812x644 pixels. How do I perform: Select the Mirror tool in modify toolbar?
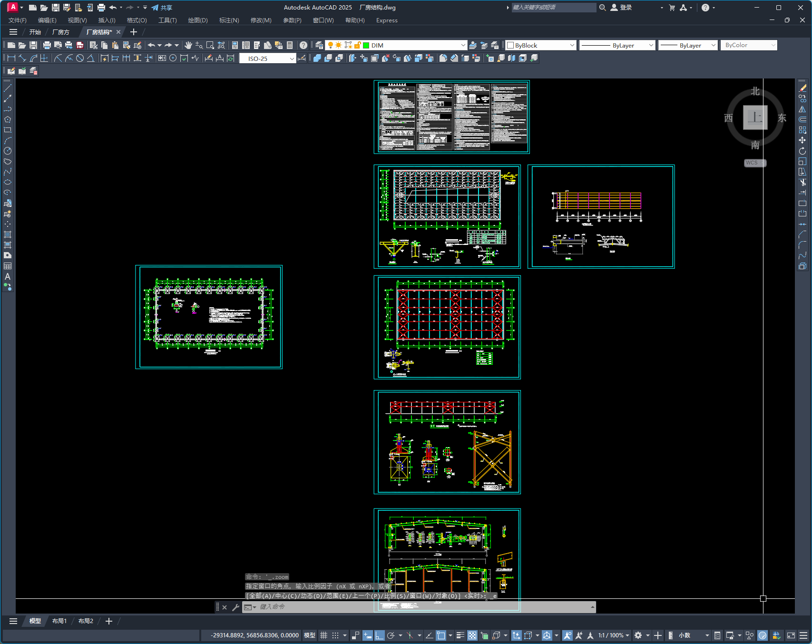point(802,109)
